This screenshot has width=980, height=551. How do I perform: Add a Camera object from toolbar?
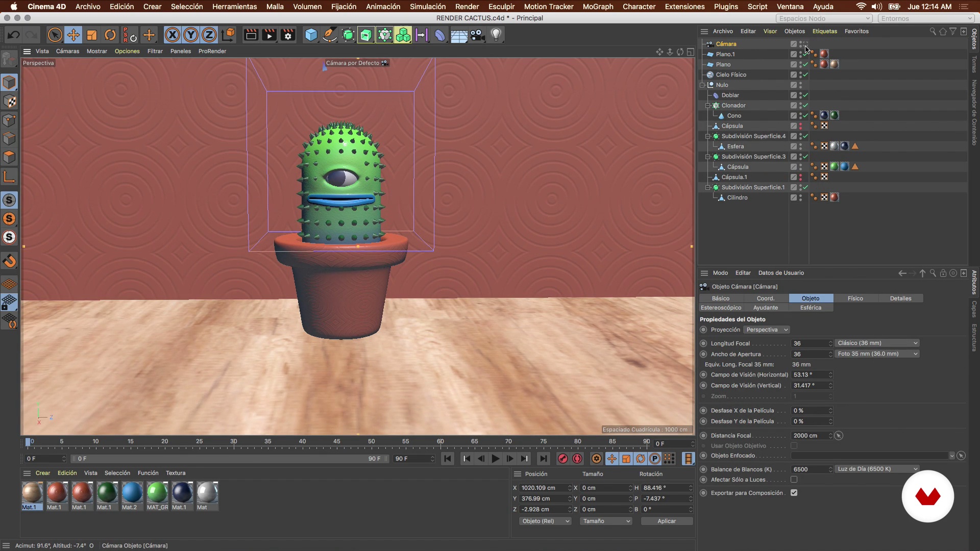(x=477, y=35)
